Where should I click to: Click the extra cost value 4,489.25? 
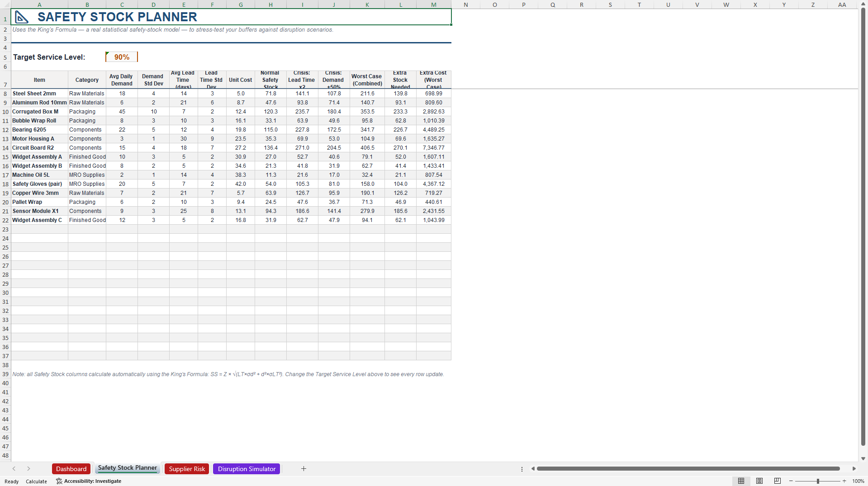tap(433, 130)
